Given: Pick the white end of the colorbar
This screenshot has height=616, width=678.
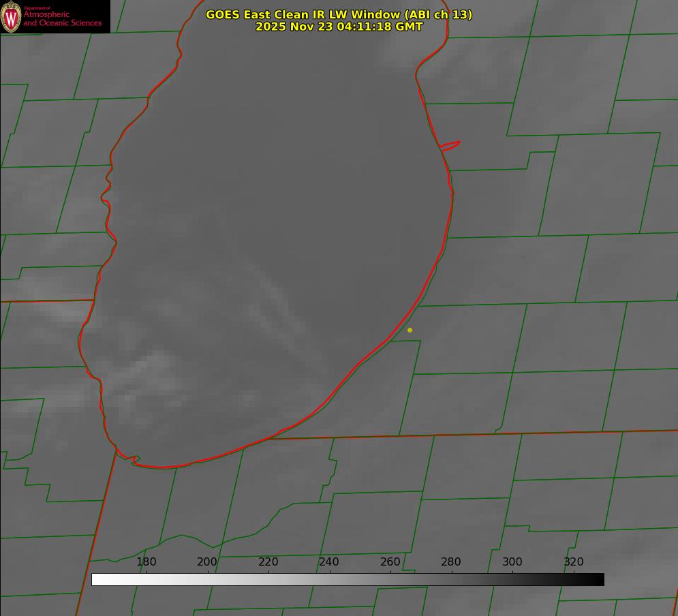Looking at the screenshot, I should (x=97, y=579).
